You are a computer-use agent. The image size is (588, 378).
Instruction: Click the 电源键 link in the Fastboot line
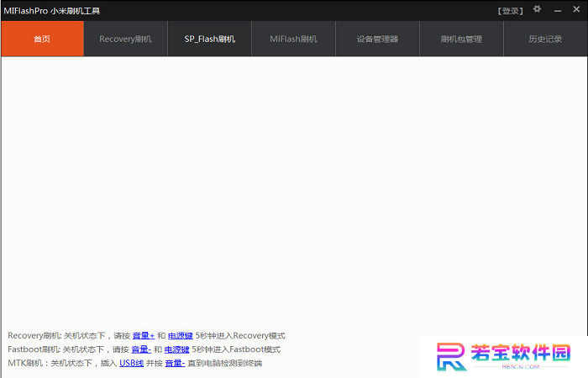coord(176,349)
